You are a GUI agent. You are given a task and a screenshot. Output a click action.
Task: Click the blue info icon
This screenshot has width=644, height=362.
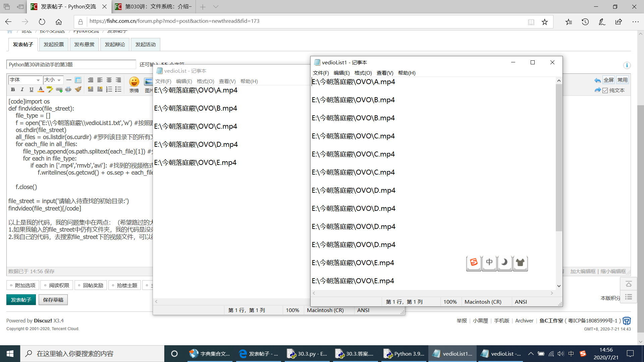coord(627,65)
